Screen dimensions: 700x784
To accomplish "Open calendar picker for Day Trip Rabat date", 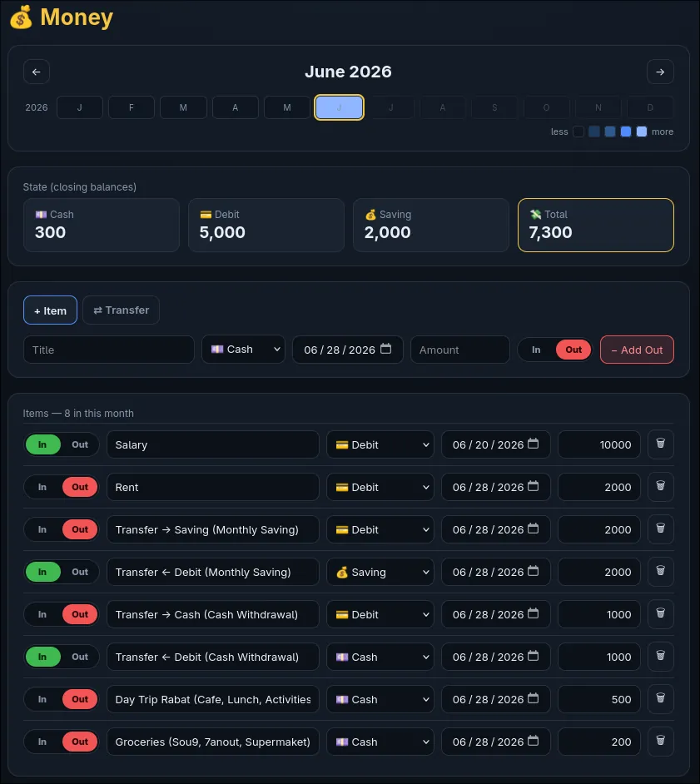I will tap(533, 699).
